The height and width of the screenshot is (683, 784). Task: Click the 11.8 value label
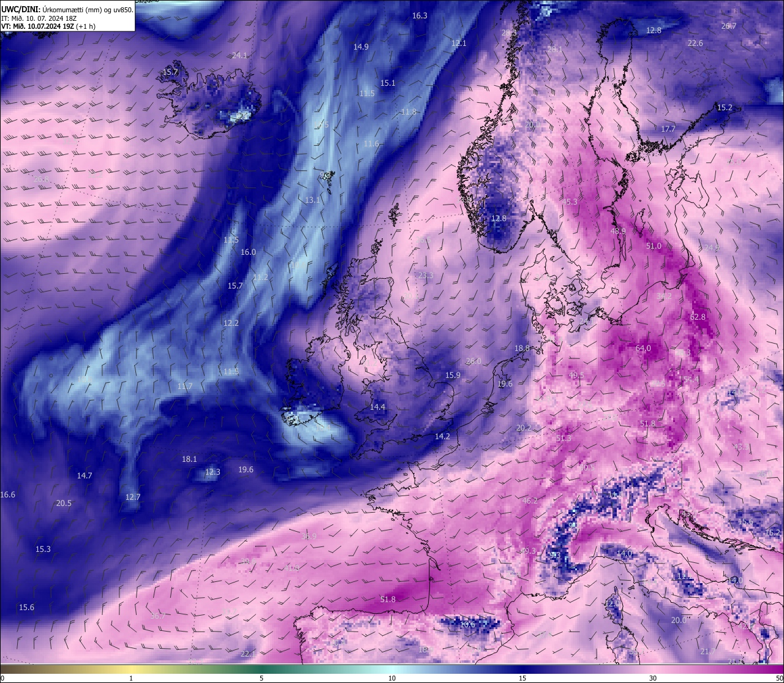pyautogui.click(x=409, y=112)
